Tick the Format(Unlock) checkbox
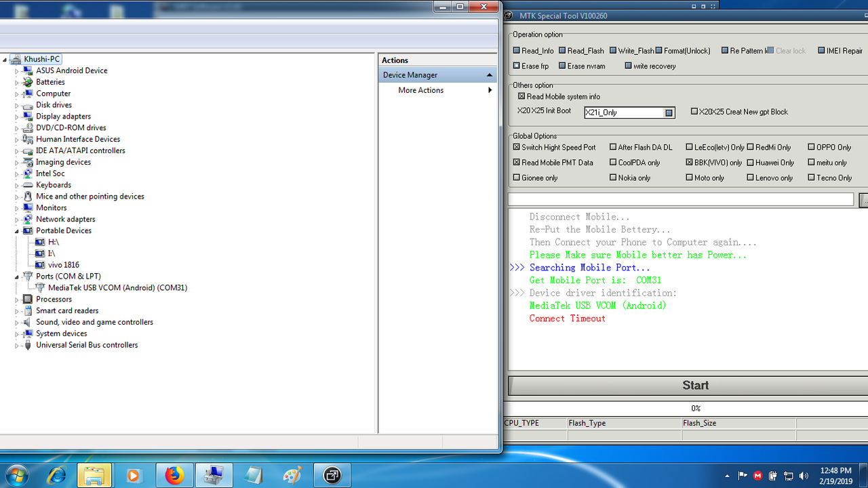868x488 pixels. click(x=659, y=51)
